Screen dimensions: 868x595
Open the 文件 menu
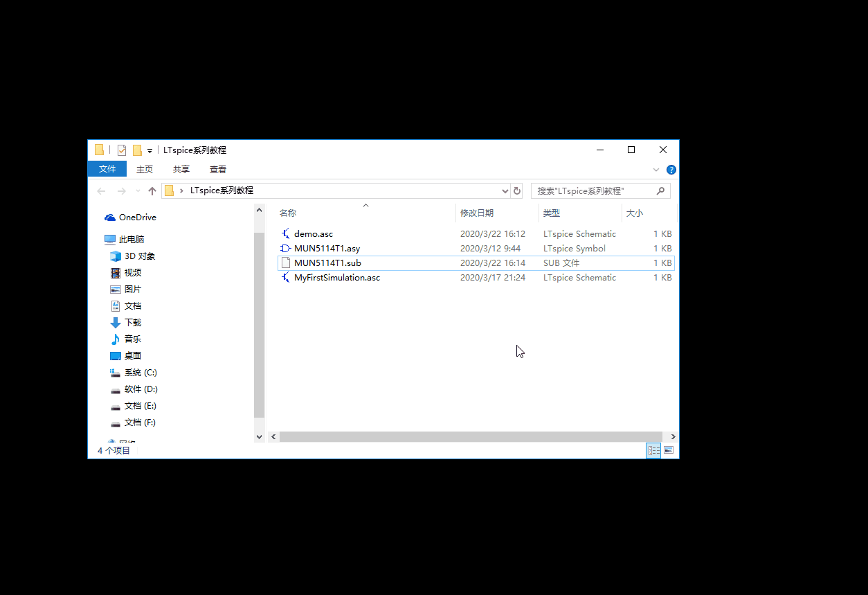107,169
